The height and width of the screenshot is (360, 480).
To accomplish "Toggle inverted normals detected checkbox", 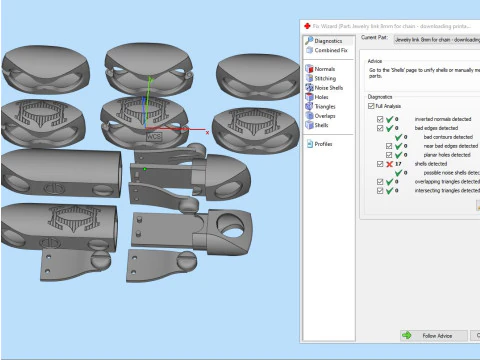I will 380,119.
